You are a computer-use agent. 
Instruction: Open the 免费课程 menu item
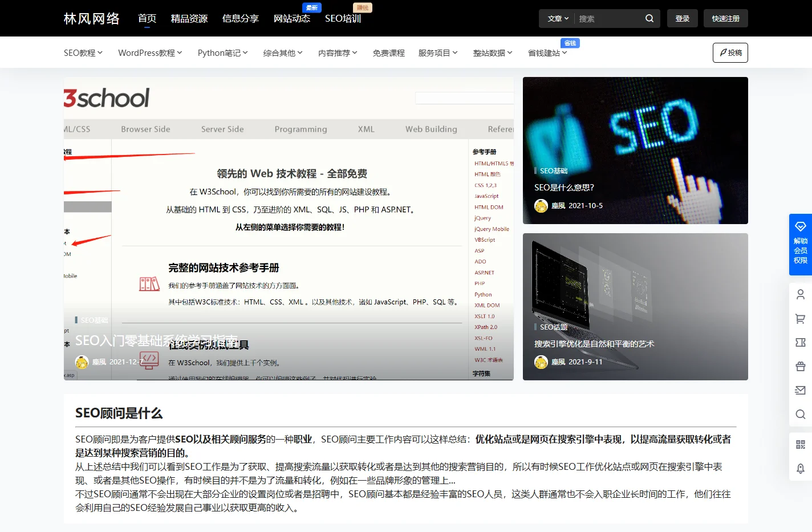[x=389, y=52]
